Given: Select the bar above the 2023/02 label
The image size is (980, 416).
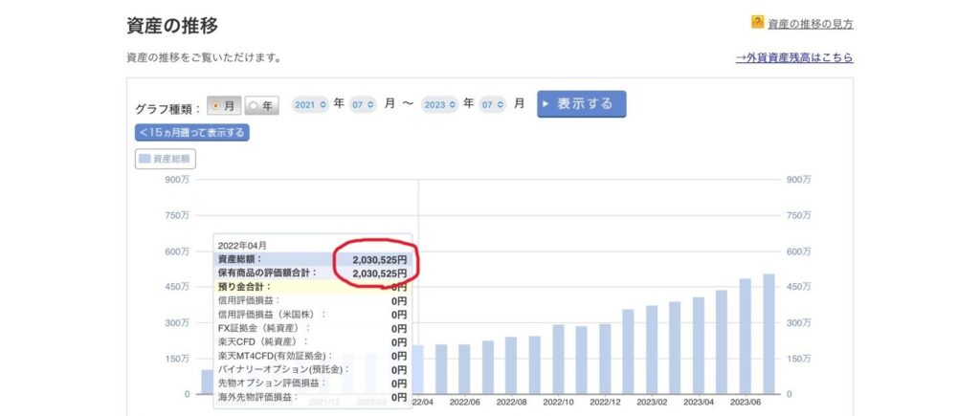Looking at the screenshot, I should click(652, 349).
